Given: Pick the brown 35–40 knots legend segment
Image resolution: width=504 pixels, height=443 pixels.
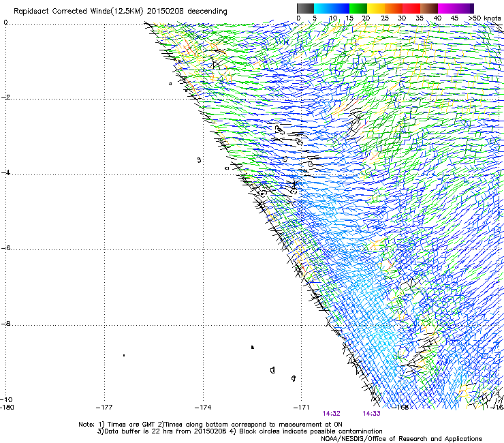Looking at the screenshot, I should (x=429, y=8).
